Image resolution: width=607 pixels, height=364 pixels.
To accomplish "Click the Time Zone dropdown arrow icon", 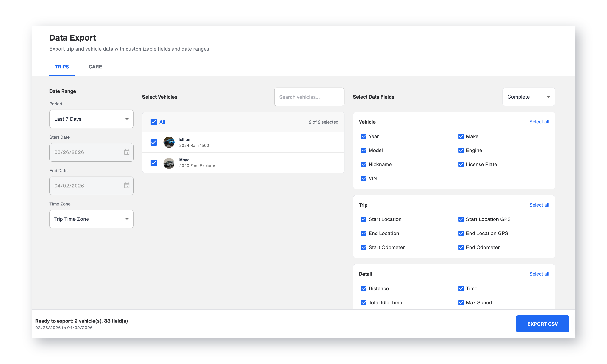I will coord(127,219).
